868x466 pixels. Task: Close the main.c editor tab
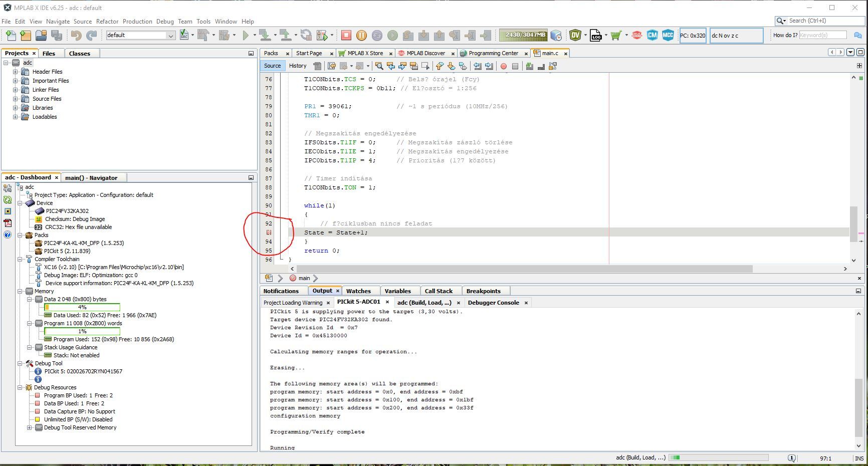566,54
